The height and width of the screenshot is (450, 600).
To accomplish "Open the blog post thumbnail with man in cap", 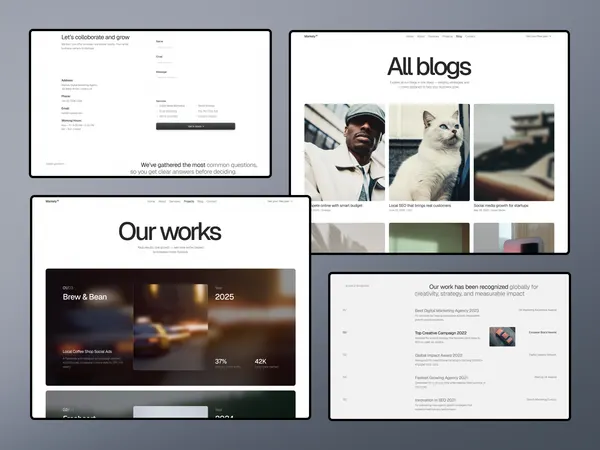I will click(345, 152).
